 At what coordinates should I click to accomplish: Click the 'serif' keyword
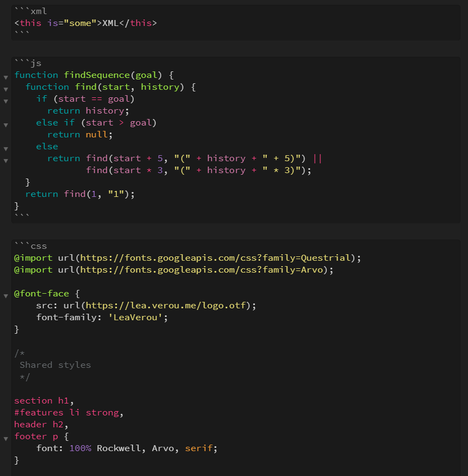click(x=199, y=448)
